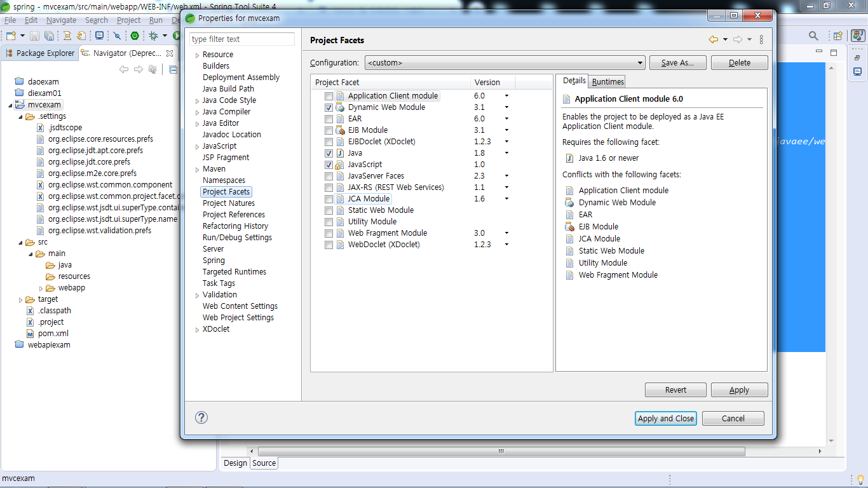868x488 pixels.
Task: Click the console icon in right trim bar
Action: point(858,72)
